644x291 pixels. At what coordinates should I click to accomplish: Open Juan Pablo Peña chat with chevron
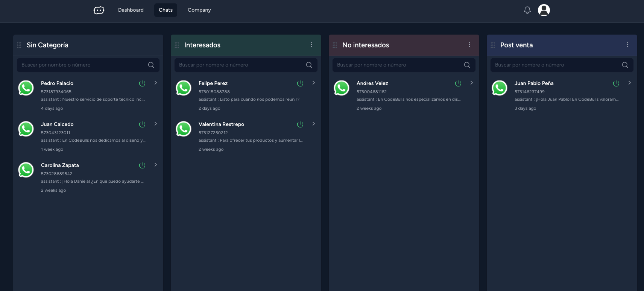click(x=630, y=83)
